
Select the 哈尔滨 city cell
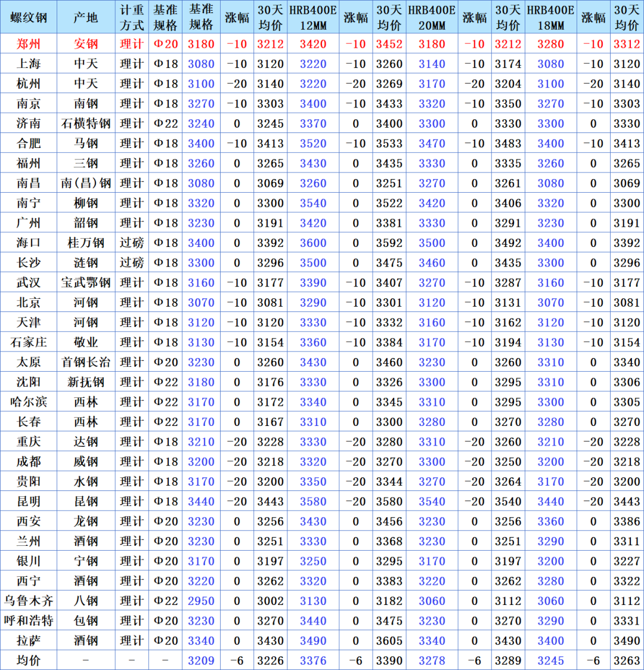(x=29, y=402)
